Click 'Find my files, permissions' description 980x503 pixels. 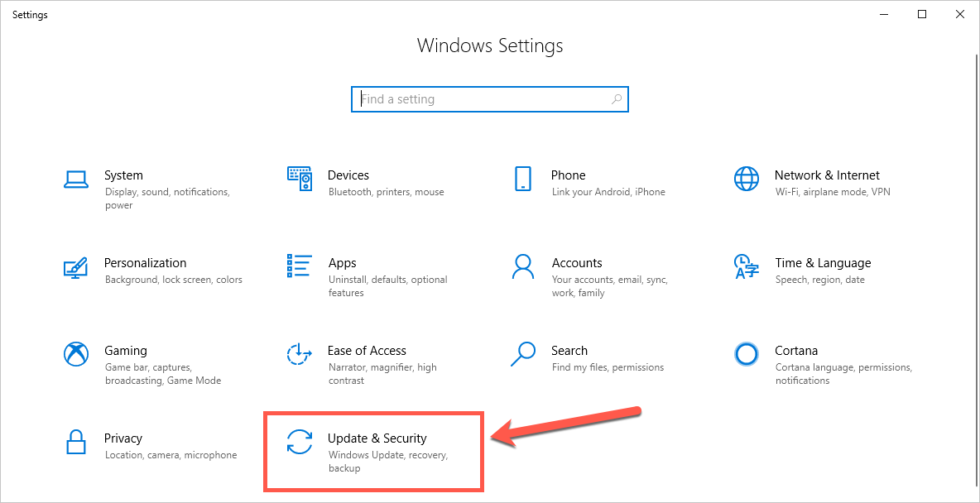point(608,367)
